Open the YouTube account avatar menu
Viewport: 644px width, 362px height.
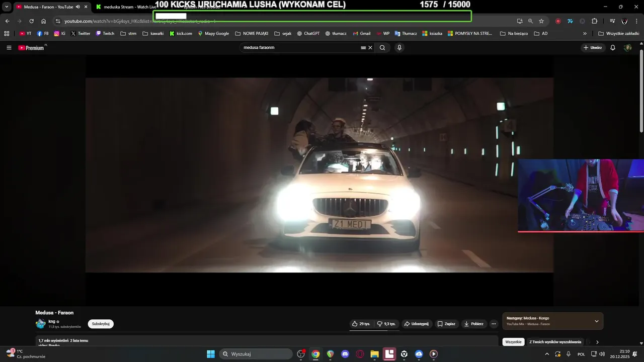click(628, 48)
